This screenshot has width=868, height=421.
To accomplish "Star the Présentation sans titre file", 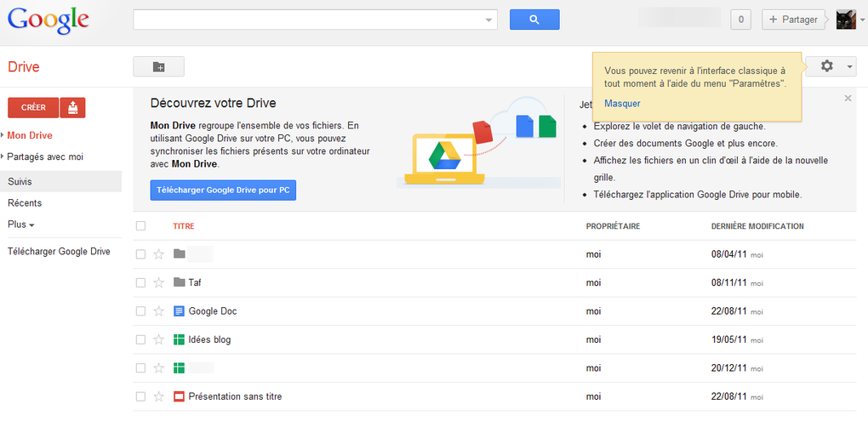I will (159, 396).
